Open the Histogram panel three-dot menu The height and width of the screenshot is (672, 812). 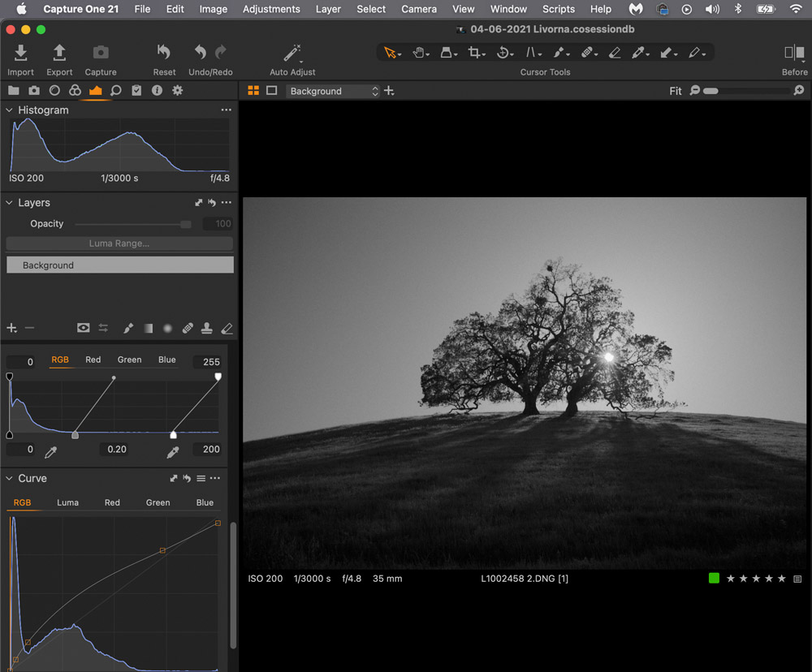click(227, 110)
